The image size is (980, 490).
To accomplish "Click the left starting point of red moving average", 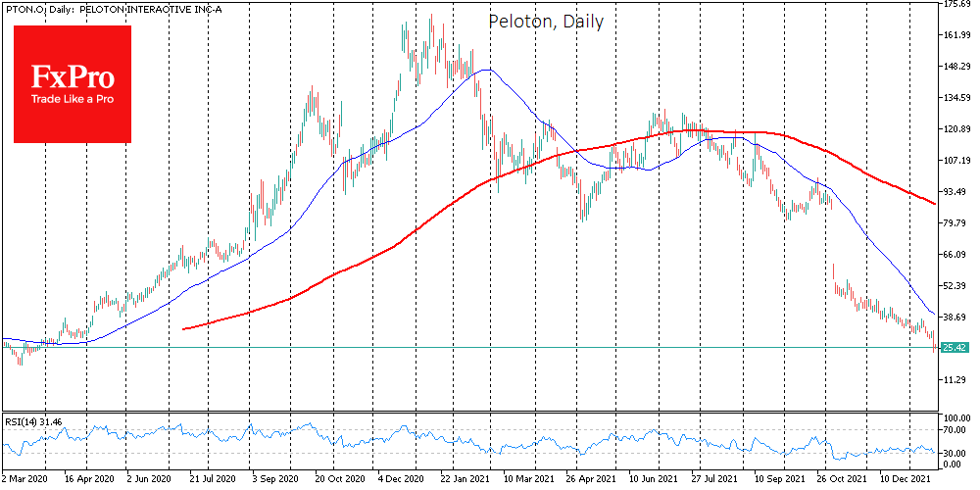I will click(184, 329).
